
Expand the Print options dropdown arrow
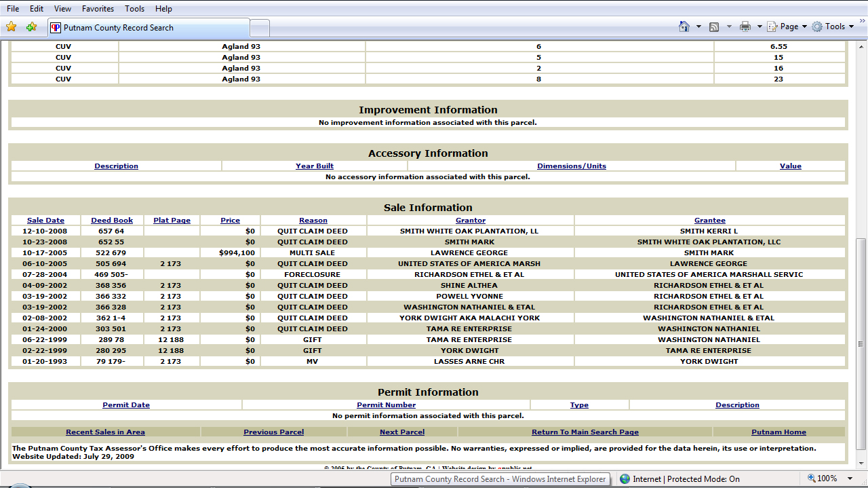759,26
